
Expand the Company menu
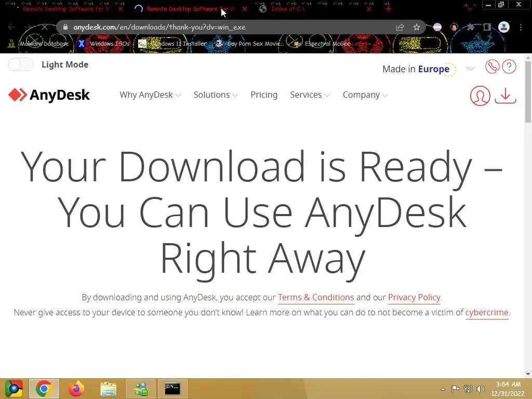[365, 95]
